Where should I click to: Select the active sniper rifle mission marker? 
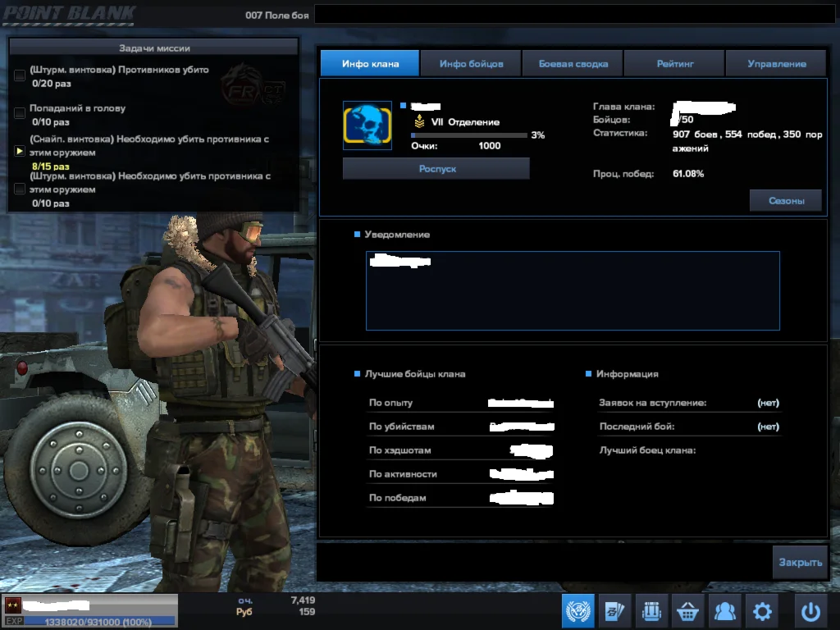[x=20, y=151]
